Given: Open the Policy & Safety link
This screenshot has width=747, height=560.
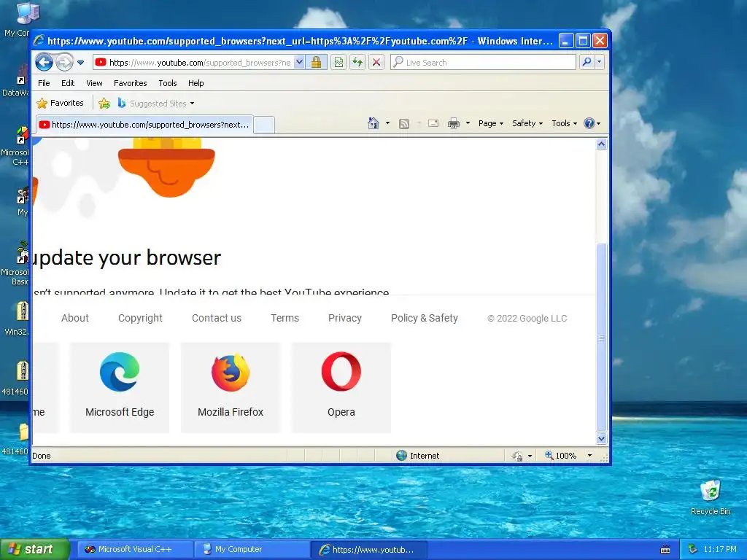Looking at the screenshot, I should pos(425,318).
